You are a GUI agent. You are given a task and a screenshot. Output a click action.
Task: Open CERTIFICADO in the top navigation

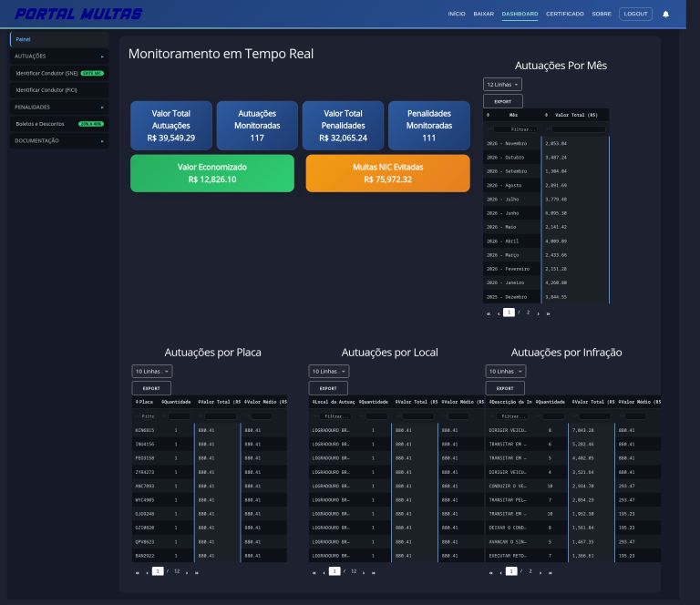pos(565,14)
